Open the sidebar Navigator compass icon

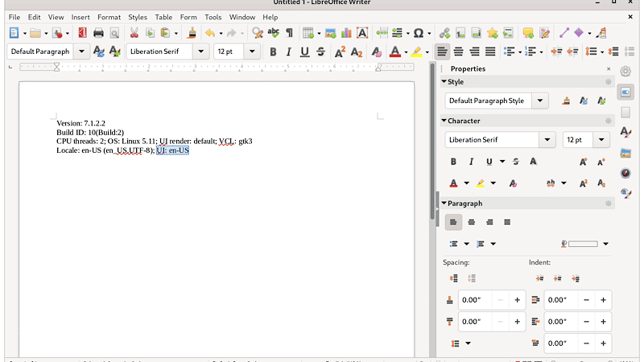pos(625,173)
